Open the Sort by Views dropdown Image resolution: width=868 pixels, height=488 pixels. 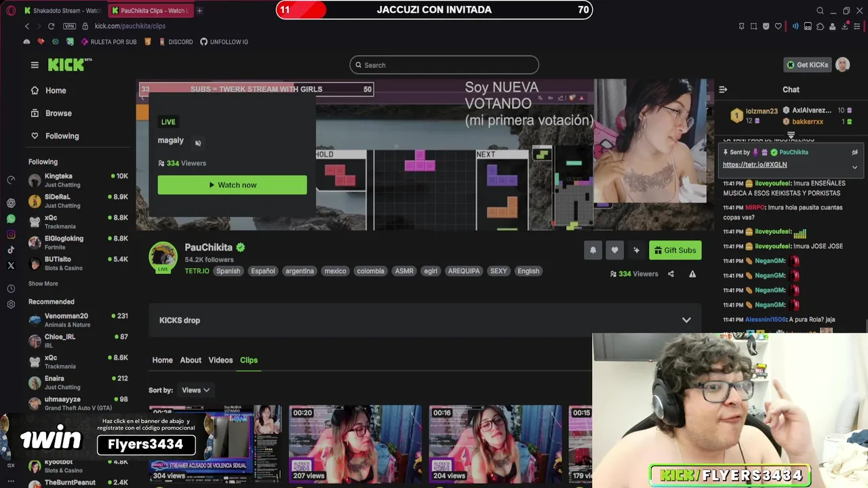[195, 390]
